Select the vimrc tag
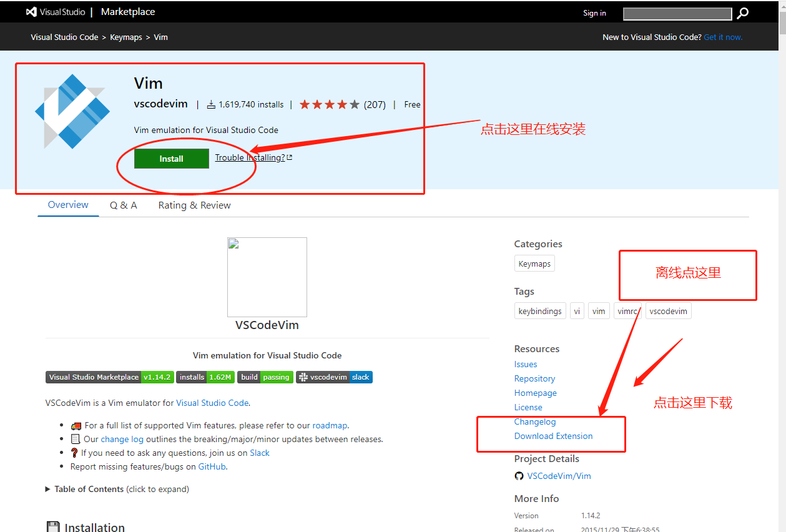 point(627,311)
